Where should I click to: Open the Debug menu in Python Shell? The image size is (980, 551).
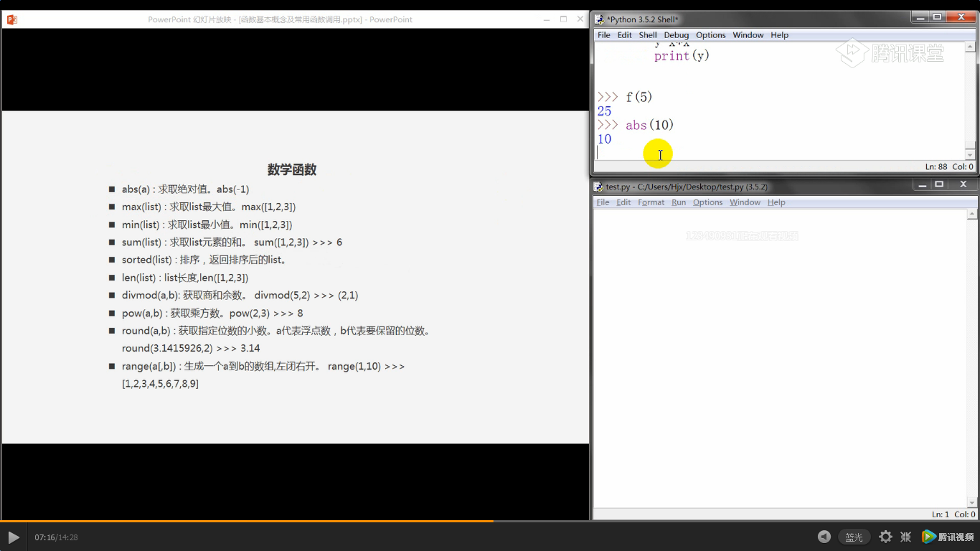point(676,34)
